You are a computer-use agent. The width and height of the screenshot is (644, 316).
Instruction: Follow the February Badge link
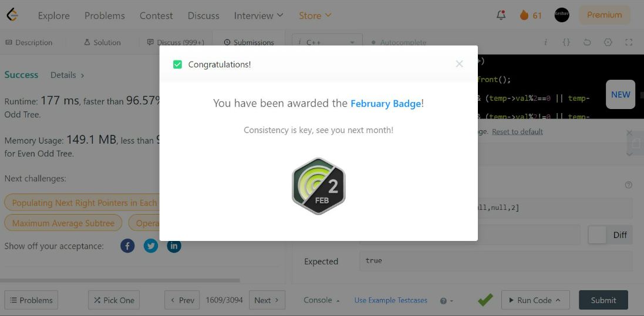pos(385,104)
